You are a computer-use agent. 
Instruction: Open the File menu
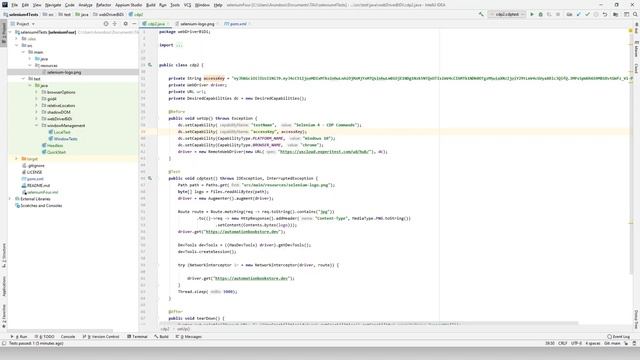[15, 5]
